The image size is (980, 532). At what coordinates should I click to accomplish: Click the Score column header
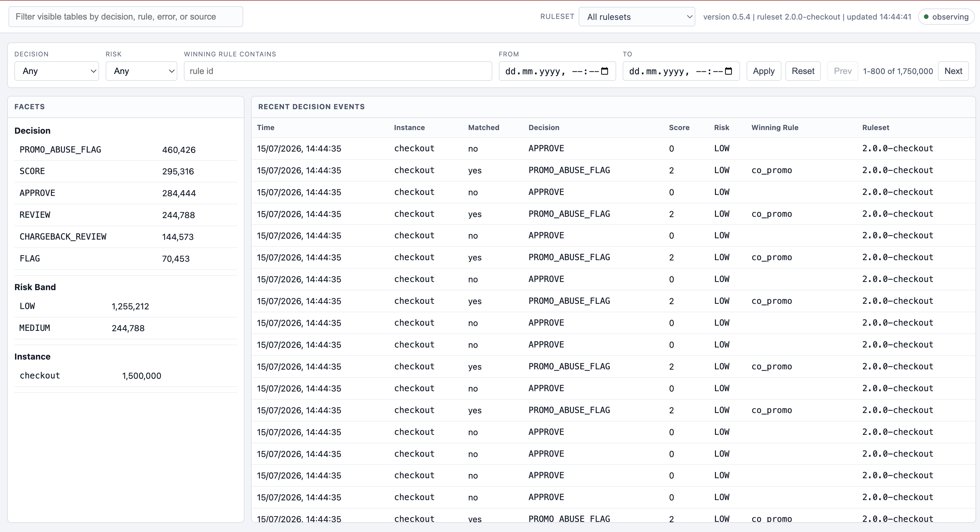(x=679, y=128)
